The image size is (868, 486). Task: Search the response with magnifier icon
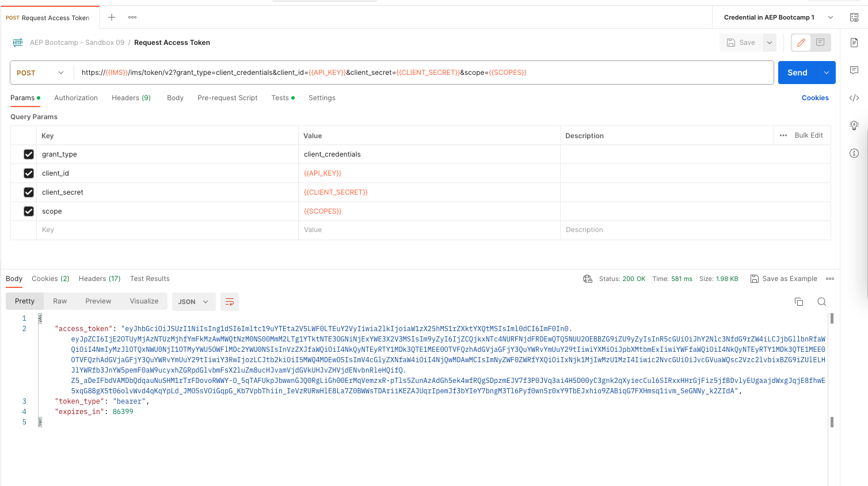click(822, 302)
